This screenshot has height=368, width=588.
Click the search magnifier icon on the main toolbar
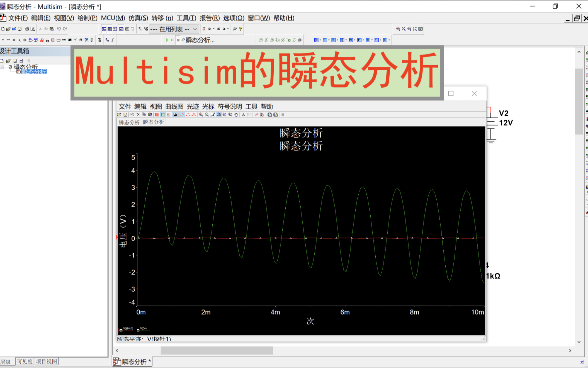[x=234, y=29]
